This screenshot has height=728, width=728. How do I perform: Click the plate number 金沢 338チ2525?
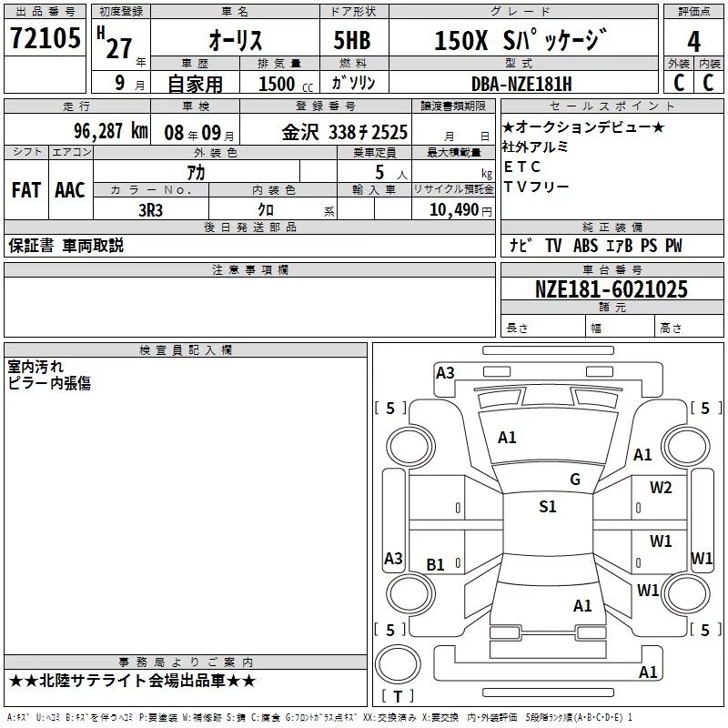click(x=345, y=132)
